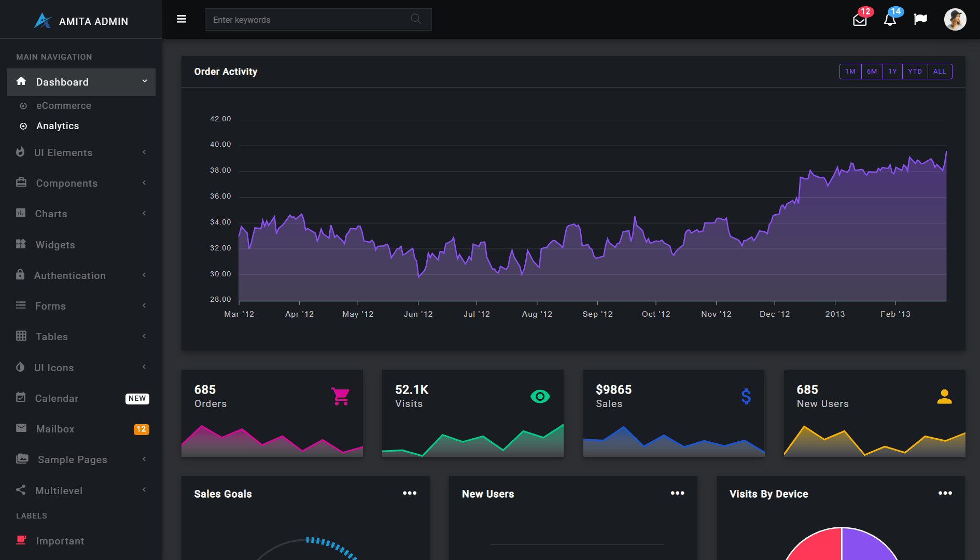Click the pink shopping cart Orders icon
980x560 pixels.
[x=341, y=397]
